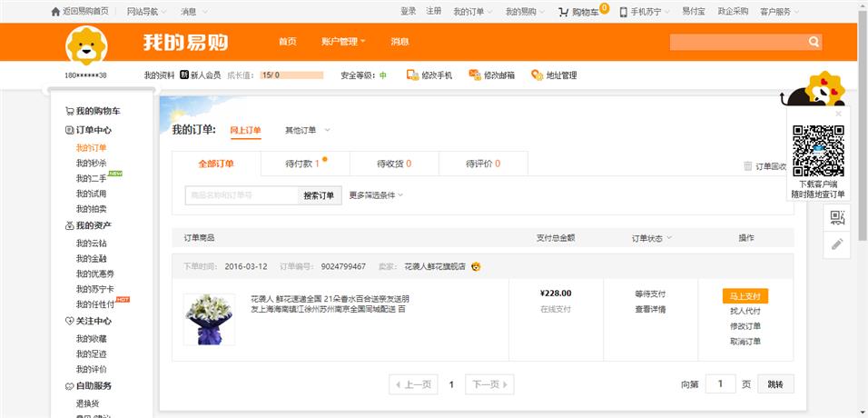Expand 更多筛选条件 filter options

(376, 195)
